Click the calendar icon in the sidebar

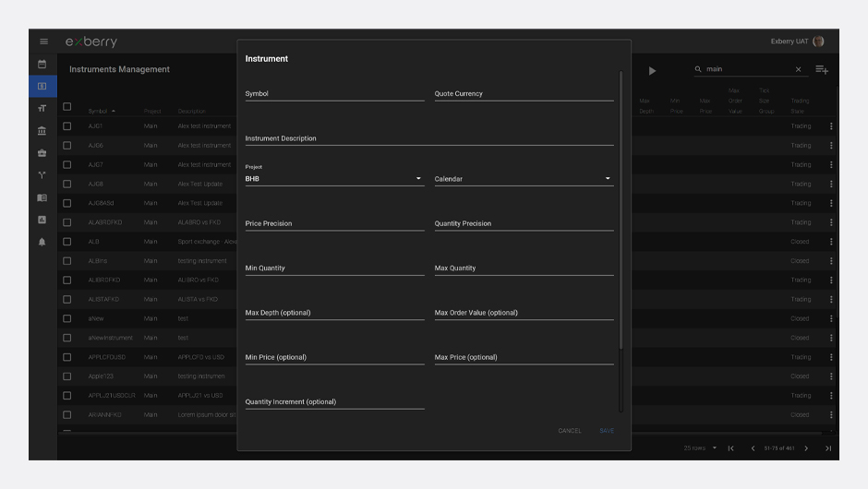42,65
